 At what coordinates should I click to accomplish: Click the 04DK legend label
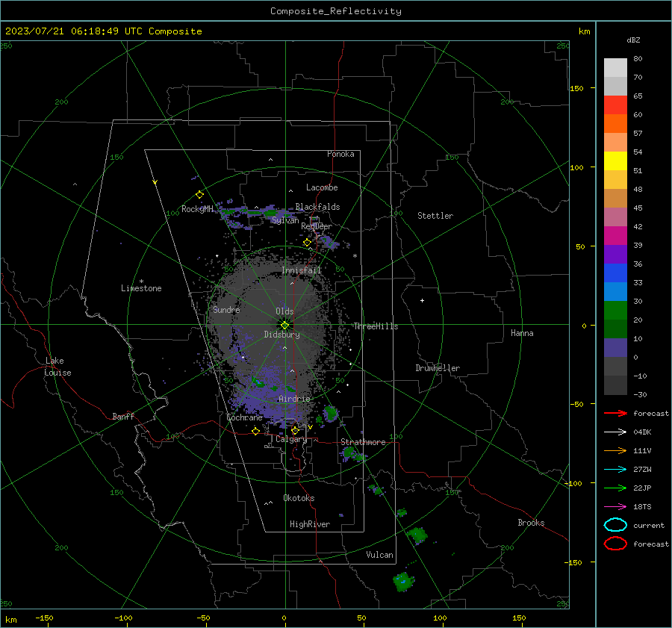click(642, 432)
